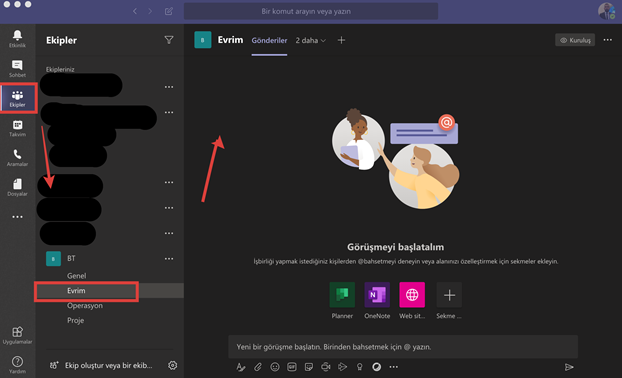Open more options for the BT team
The image size is (622, 378).
(x=169, y=259)
